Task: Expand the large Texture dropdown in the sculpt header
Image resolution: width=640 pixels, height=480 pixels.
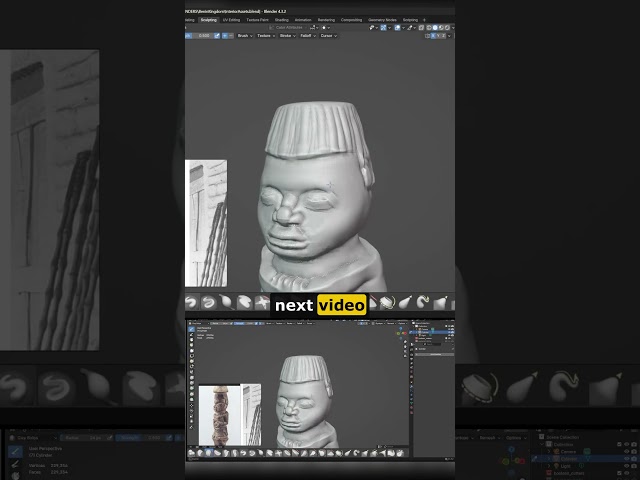Action: pyautogui.click(x=265, y=36)
